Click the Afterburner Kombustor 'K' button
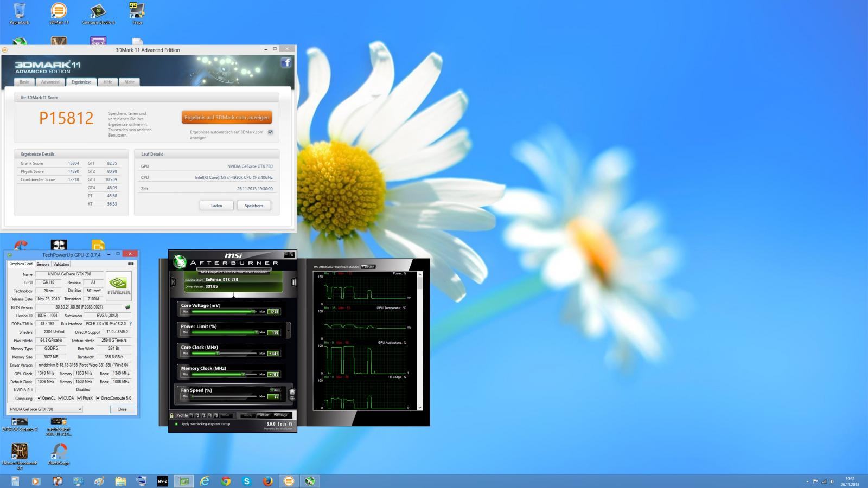Screen dimensions: 868x488 (x=173, y=282)
